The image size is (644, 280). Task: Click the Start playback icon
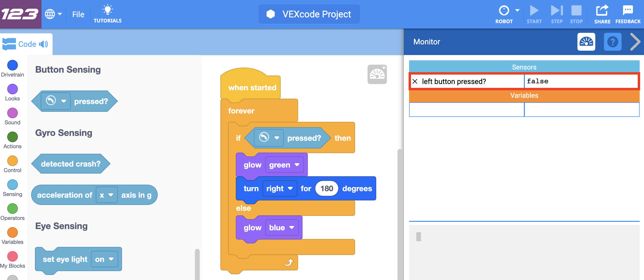click(x=534, y=11)
